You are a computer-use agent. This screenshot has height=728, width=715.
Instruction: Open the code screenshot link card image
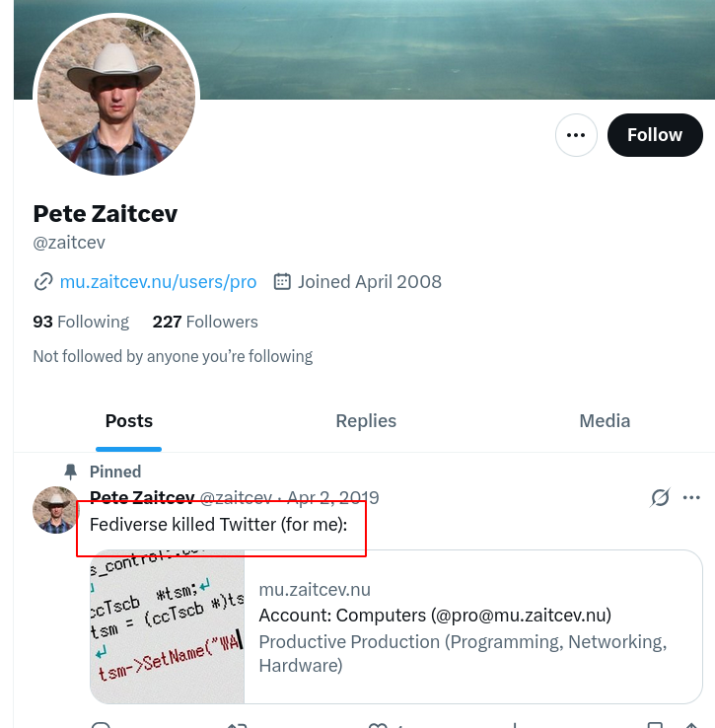(x=167, y=626)
